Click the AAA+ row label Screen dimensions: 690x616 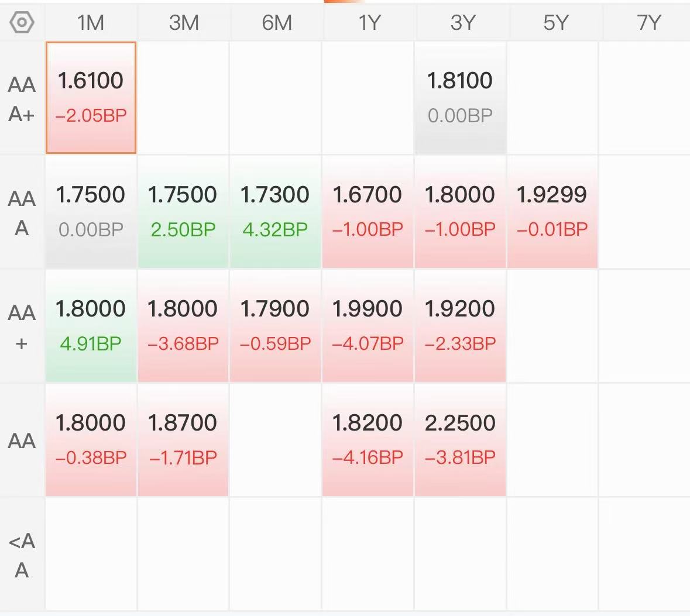[22, 99]
